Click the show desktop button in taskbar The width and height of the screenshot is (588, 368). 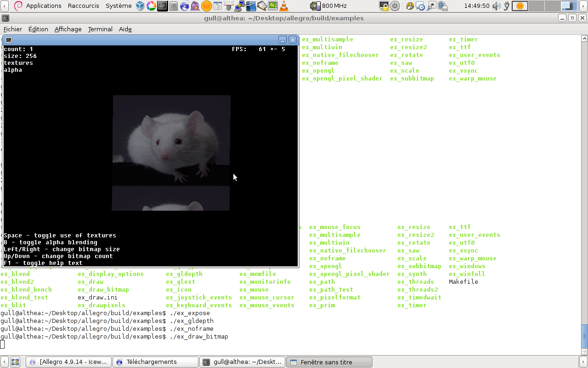click(15, 362)
